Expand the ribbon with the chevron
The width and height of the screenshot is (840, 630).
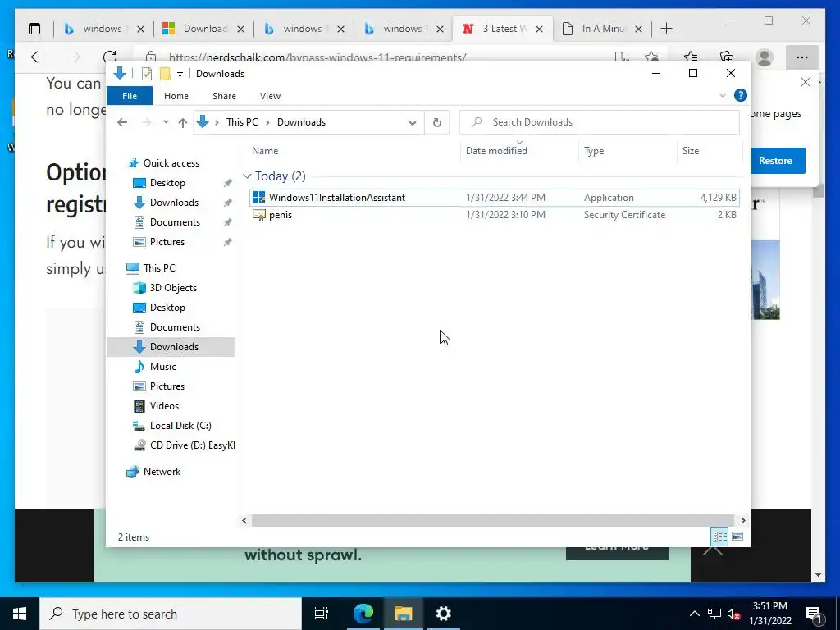[x=722, y=95]
